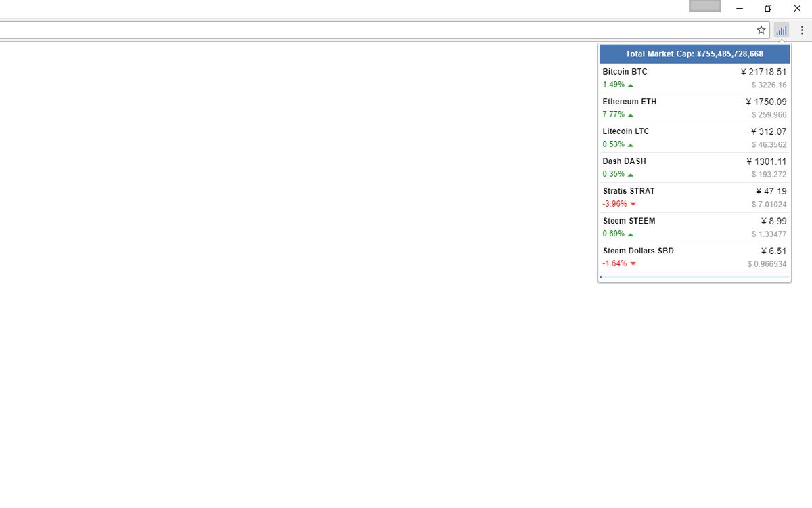The image size is (812, 508).
Task: Click Dash's 0.35% change value
Action: tap(613, 174)
